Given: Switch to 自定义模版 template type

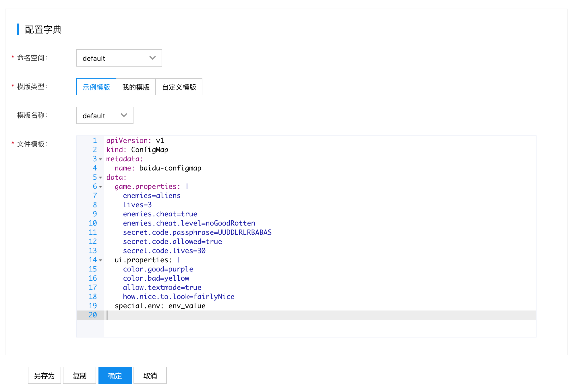Looking at the screenshot, I should click(179, 87).
